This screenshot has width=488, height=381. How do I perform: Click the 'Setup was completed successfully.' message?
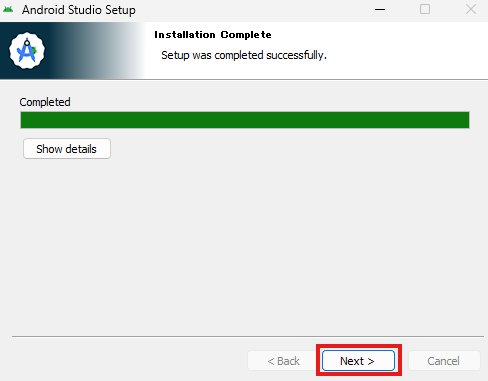tap(244, 55)
